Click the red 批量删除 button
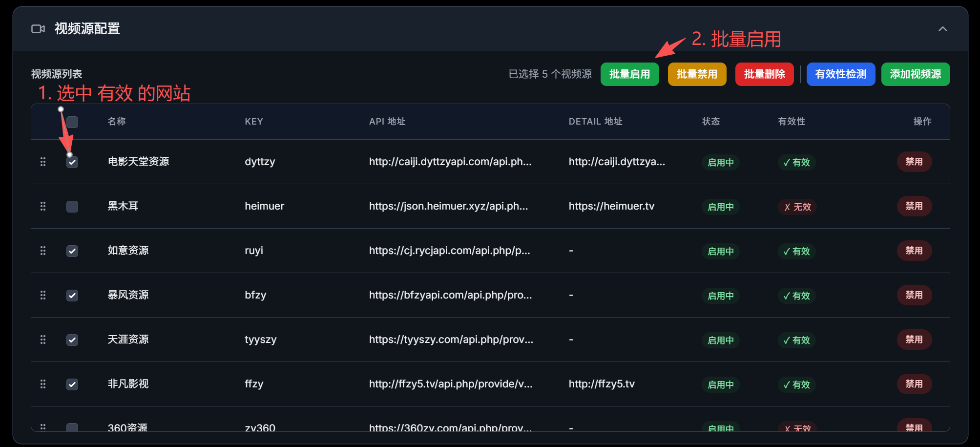980x447 pixels. coord(764,74)
